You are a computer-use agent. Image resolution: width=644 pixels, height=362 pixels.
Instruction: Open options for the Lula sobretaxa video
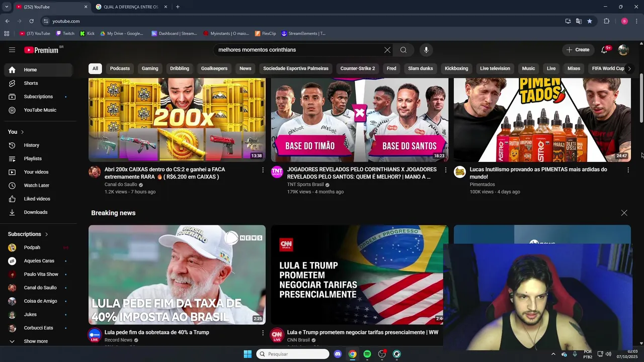coord(263,333)
